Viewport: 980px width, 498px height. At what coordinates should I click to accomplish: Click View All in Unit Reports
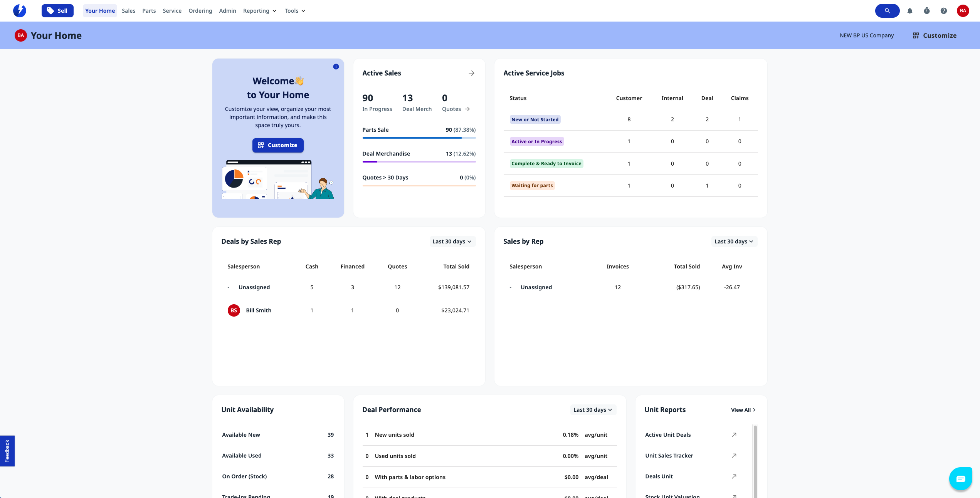tap(743, 410)
